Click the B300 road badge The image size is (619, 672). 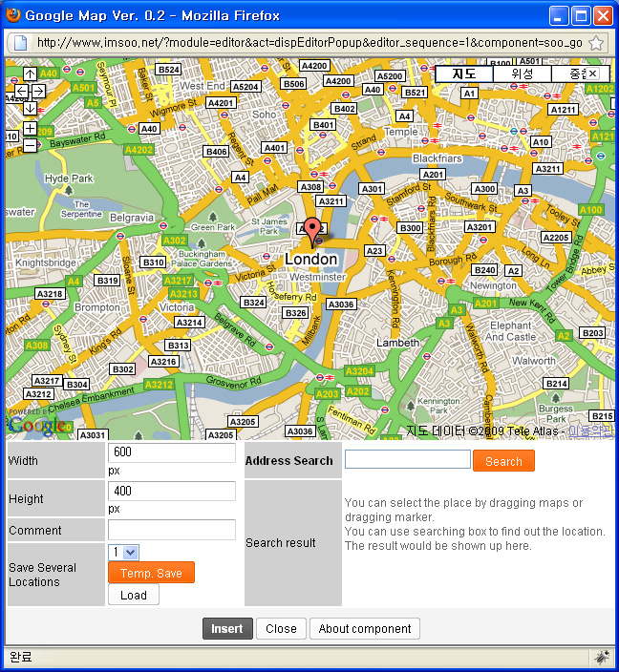coord(411,228)
